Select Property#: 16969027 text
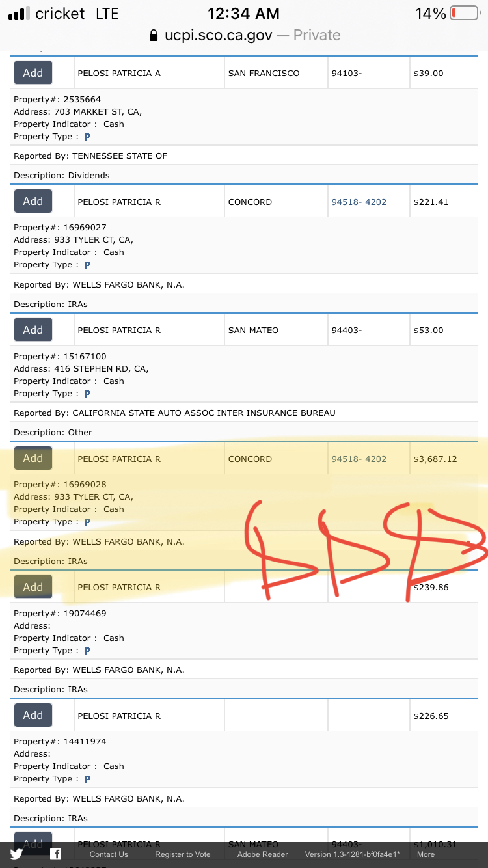 (x=60, y=228)
